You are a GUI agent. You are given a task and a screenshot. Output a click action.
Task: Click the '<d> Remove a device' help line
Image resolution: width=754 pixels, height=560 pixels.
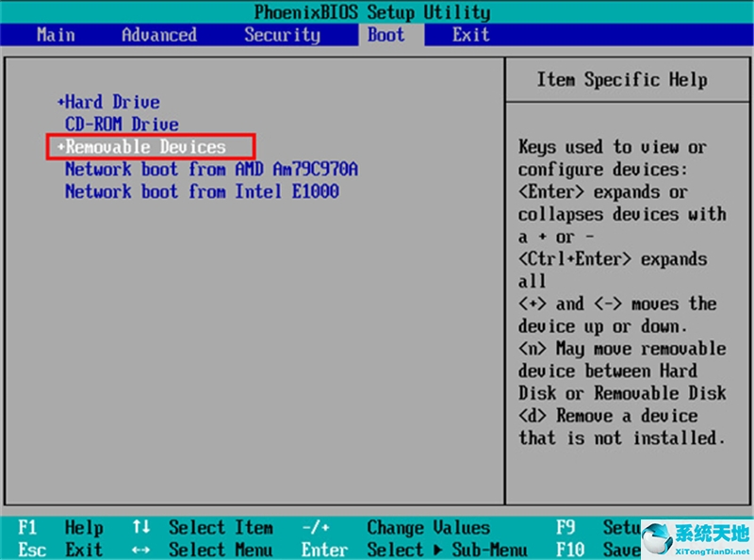click(608, 416)
